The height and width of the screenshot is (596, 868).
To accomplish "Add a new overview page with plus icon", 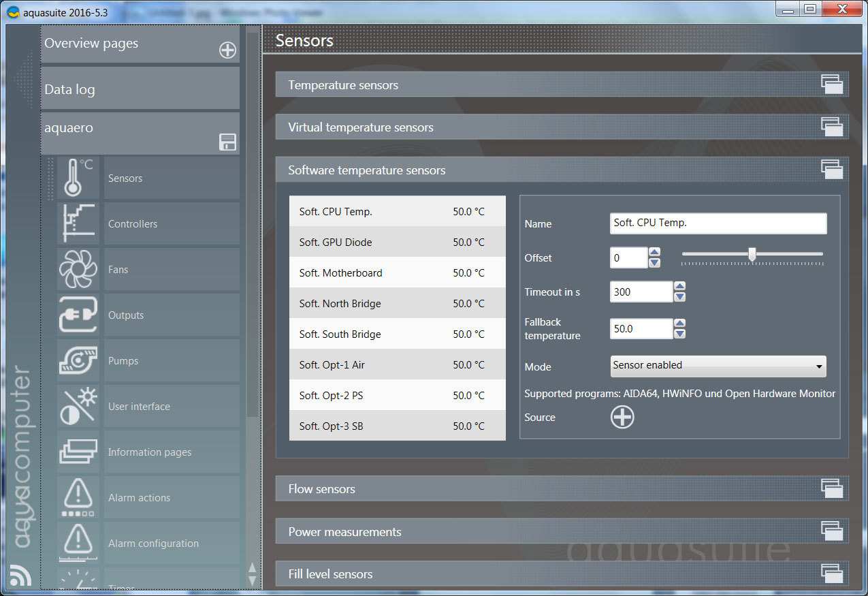I will click(227, 50).
